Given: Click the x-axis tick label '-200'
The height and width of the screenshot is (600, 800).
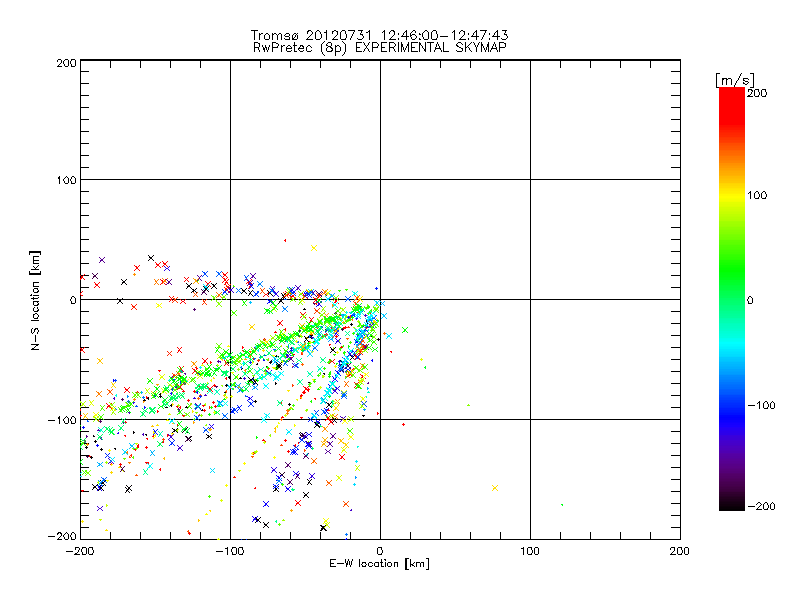Looking at the screenshot, I should click(80, 552).
